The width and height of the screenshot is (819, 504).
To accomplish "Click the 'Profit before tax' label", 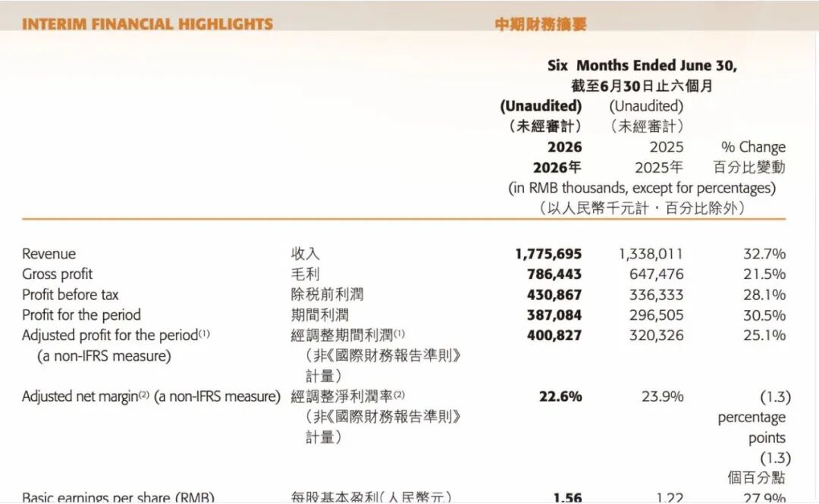I will pos(70,295).
